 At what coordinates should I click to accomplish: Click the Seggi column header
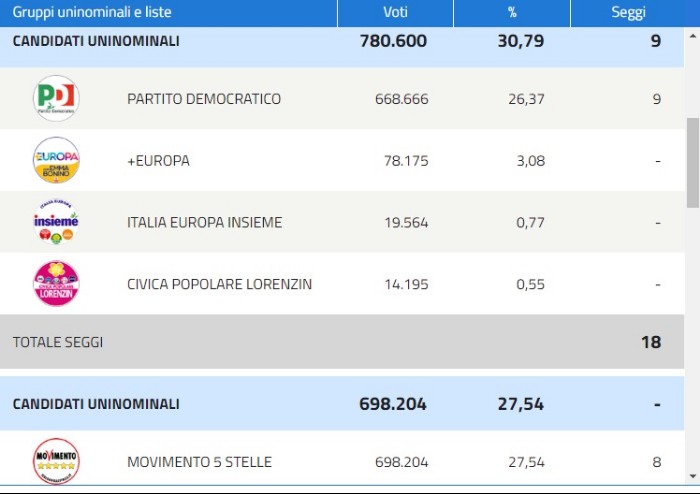(x=628, y=12)
